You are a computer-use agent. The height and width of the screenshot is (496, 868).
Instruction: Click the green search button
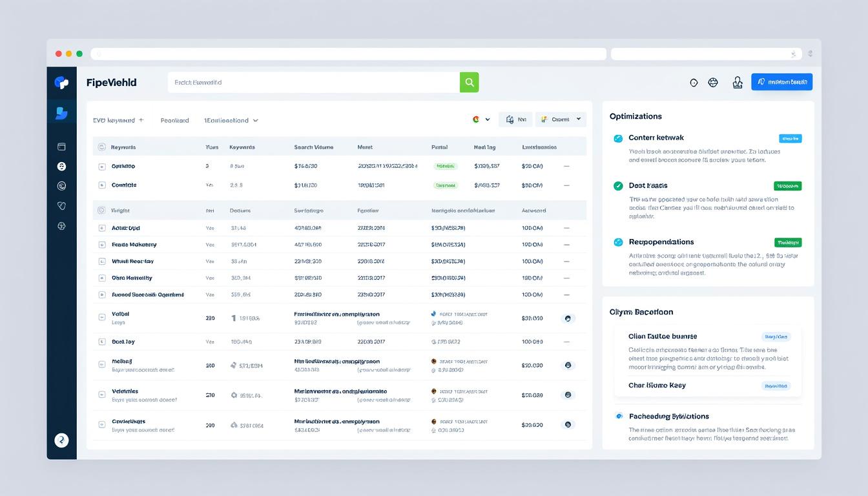tap(469, 82)
